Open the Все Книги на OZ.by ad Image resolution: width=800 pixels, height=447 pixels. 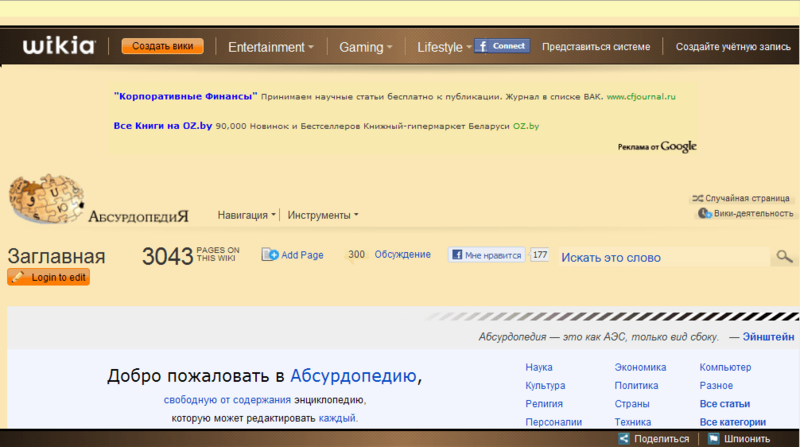163,126
